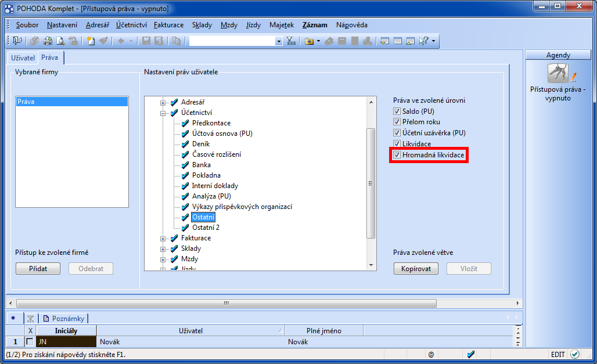The image size is (597, 364).
Task: Toggle the Předkontace rights checkmark
Action: coord(185,123)
